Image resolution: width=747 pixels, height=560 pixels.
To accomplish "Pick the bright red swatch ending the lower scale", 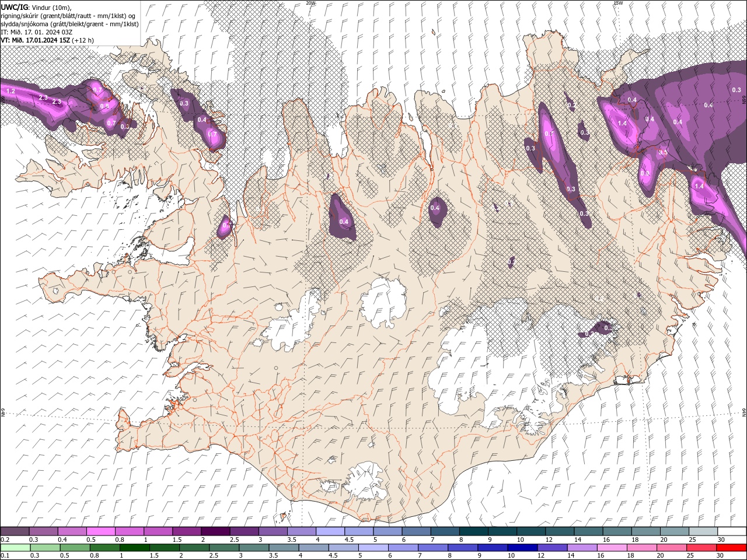I will 731,548.
